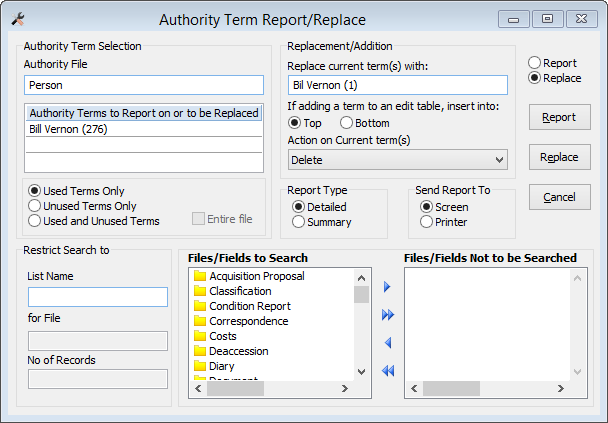
Task: Click the wrench tools icon in title bar
Action: tap(17, 18)
